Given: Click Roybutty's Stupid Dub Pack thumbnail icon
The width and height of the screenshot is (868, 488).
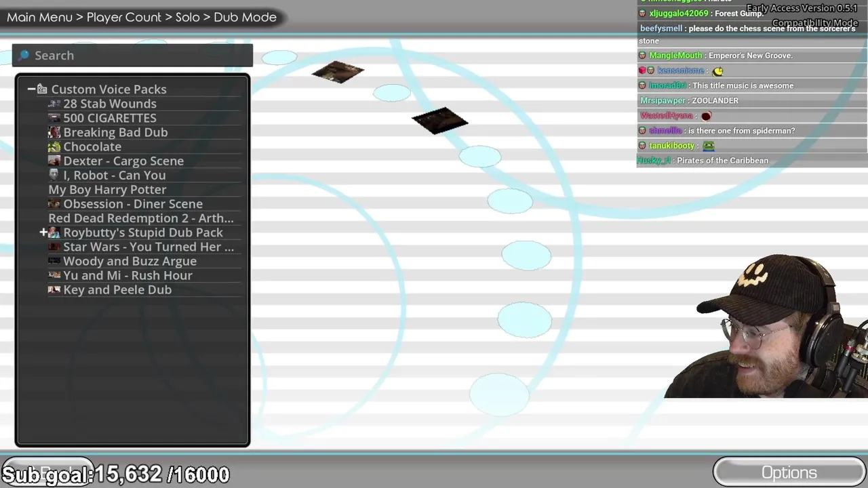Looking at the screenshot, I should tap(54, 232).
